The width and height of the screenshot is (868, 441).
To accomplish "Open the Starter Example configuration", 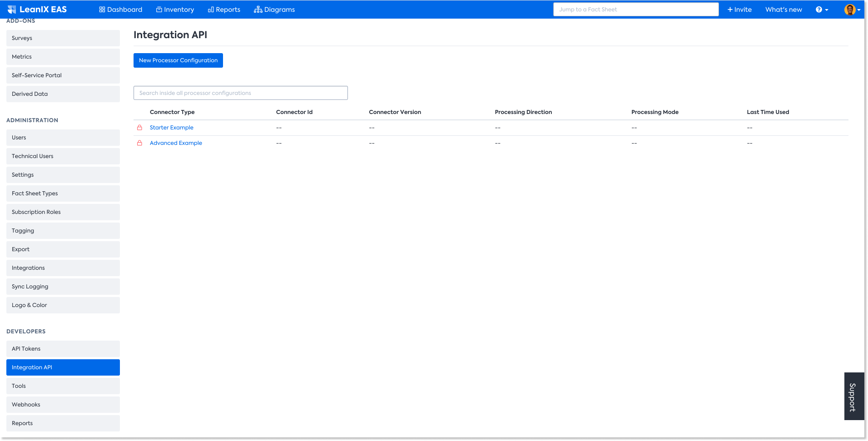I will 172,128.
